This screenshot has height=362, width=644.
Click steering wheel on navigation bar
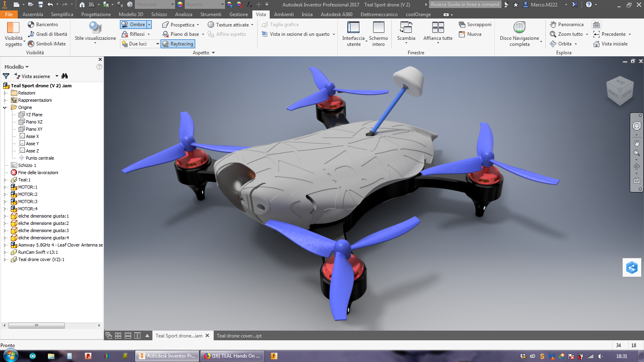click(636, 126)
